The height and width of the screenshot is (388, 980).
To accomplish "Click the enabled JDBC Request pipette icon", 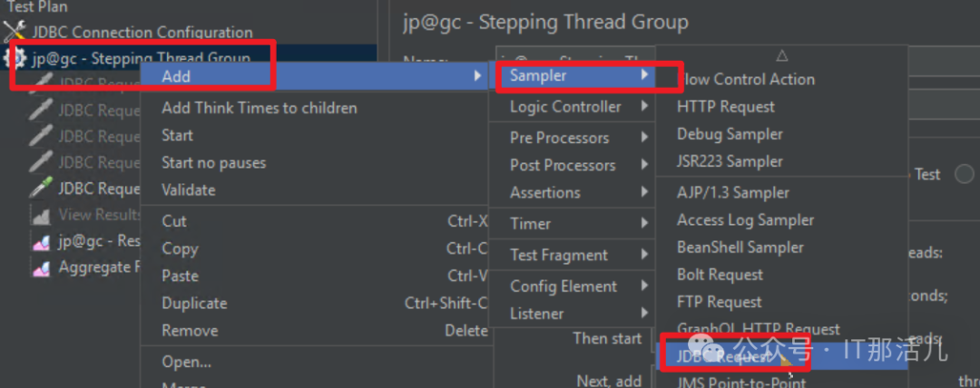I will tap(41, 189).
